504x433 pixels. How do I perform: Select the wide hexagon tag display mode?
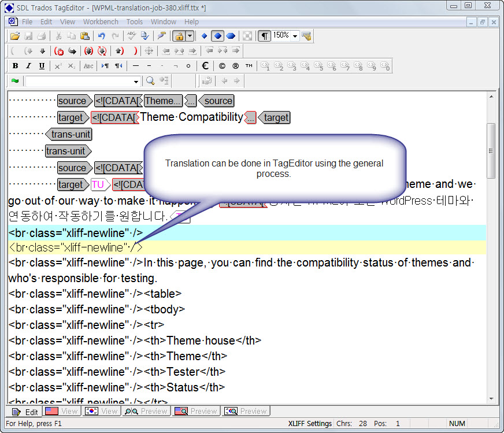coord(231,36)
